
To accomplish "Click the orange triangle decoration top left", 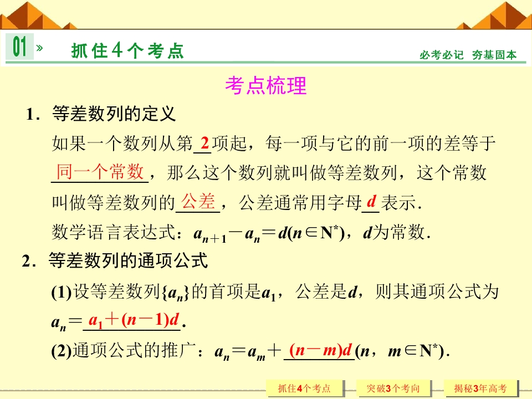I will coord(38,16).
